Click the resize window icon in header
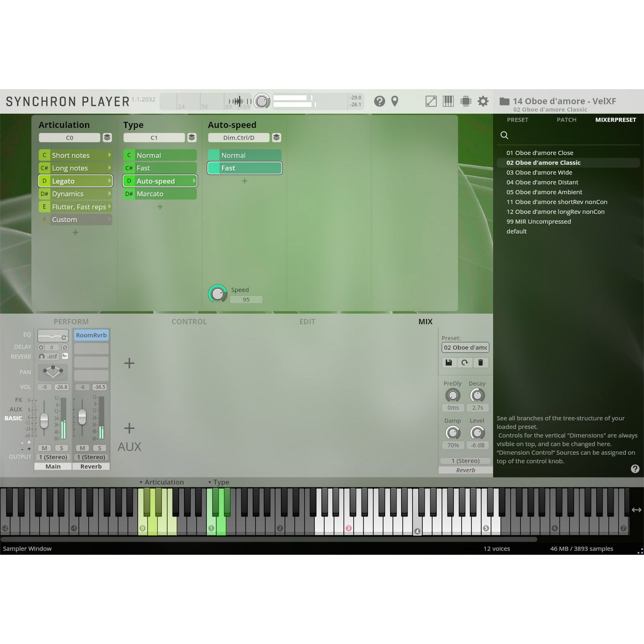The width and height of the screenshot is (644, 644). coord(431,101)
